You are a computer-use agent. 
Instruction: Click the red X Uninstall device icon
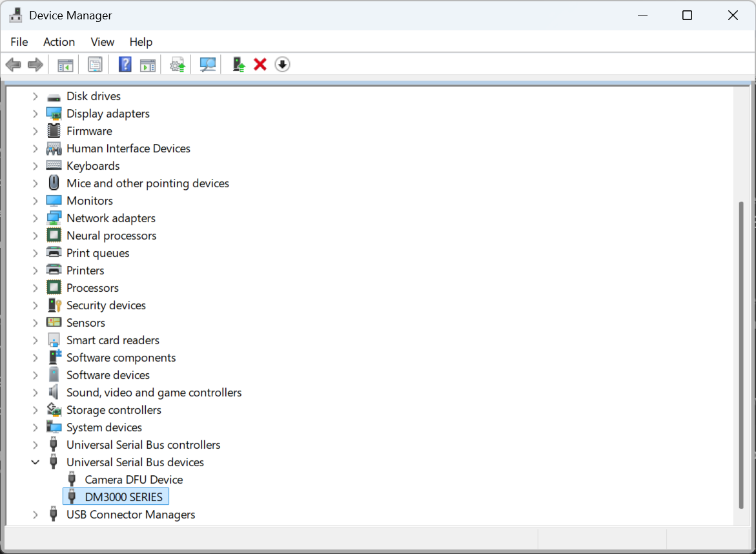(x=260, y=65)
